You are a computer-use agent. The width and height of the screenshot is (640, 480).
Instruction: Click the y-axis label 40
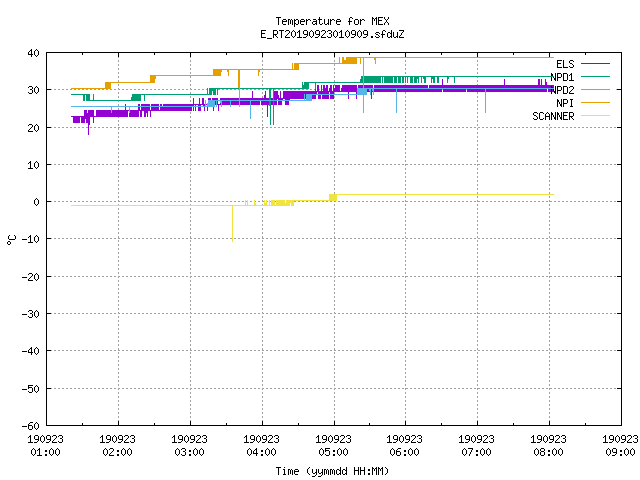point(33,53)
